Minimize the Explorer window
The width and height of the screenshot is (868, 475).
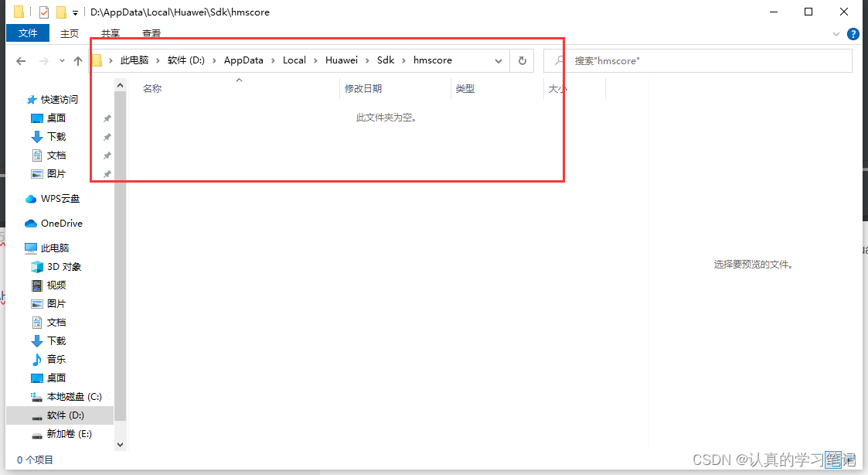pyautogui.click(x=774, y=12)
